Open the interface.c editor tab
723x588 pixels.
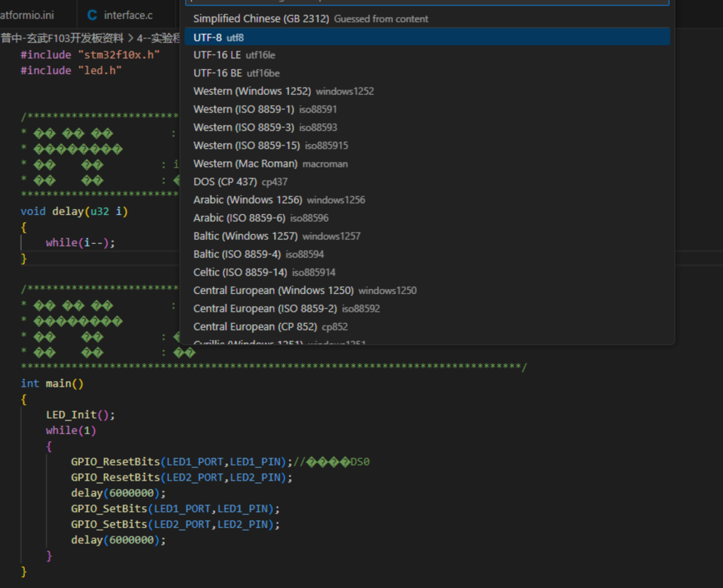click(128, 15)
